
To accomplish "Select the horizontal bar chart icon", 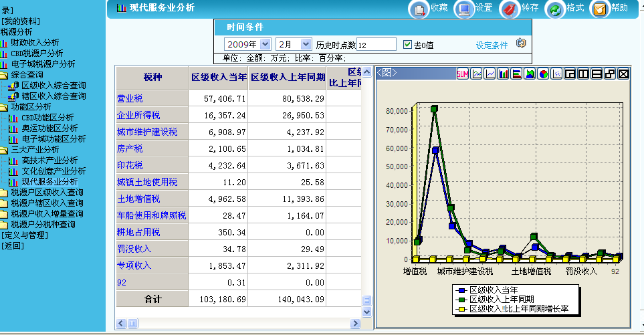I will (x=516, y=74).
